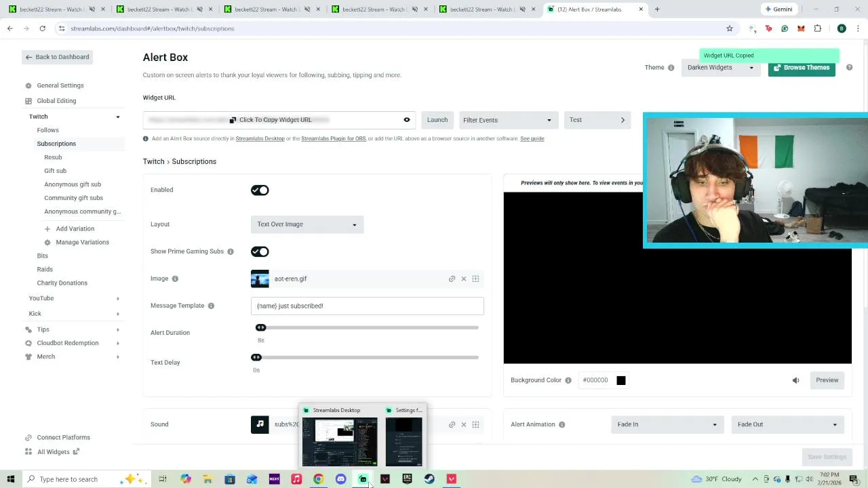This screenshot has width=868, height=488.
Task: Open Streamlabs Desktop in the taskbar
Action: point(363,479)
